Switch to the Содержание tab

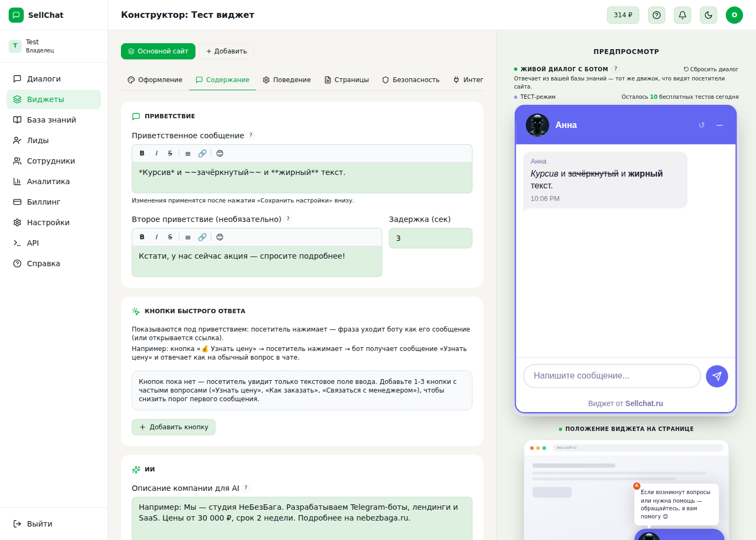222,80
